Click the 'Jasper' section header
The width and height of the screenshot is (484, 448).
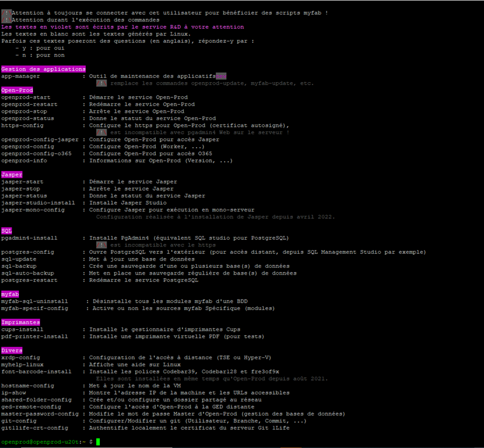(x=12, y=175)
